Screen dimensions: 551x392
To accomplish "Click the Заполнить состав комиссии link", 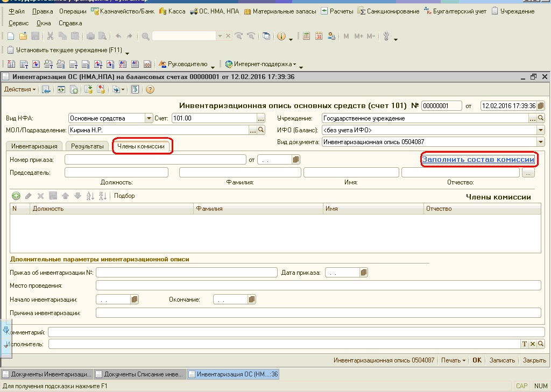I will [x=478, y=159].
